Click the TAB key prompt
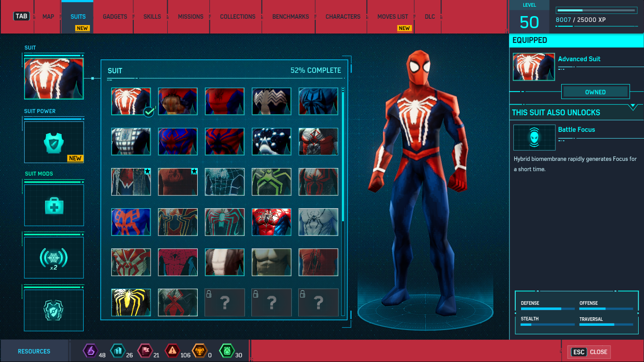 (x=21, y=16)
